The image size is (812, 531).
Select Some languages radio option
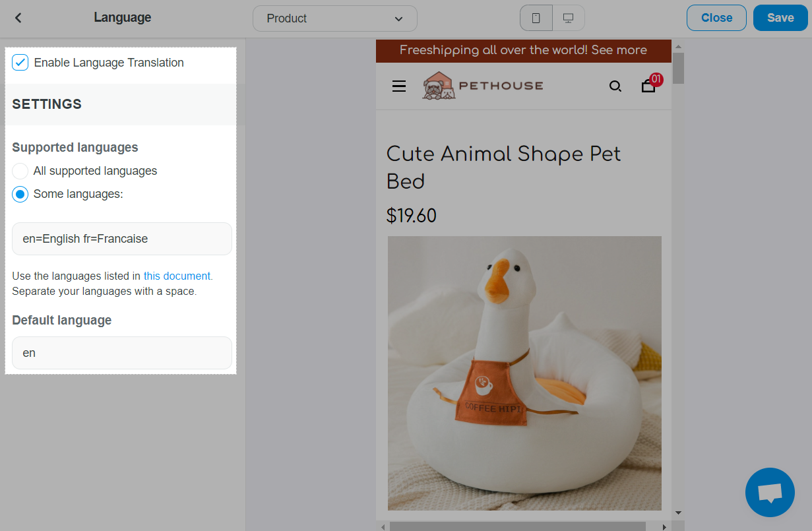tap(20, 194)
